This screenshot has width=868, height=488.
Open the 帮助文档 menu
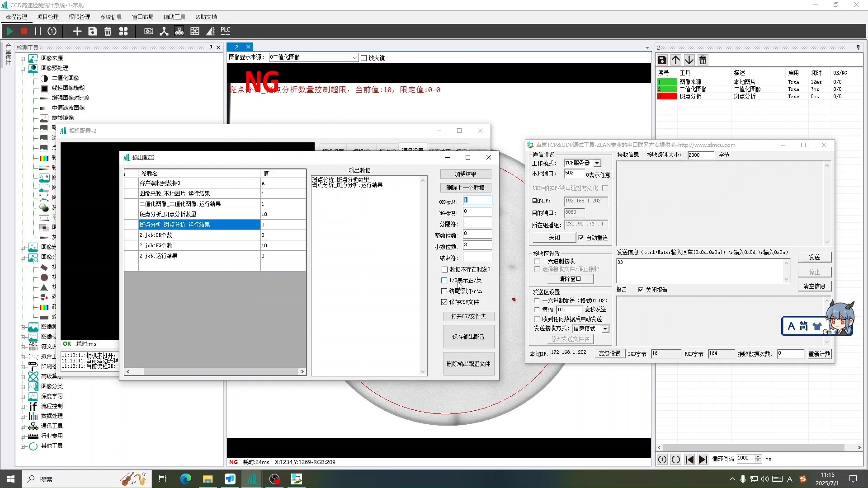point(206,17)
